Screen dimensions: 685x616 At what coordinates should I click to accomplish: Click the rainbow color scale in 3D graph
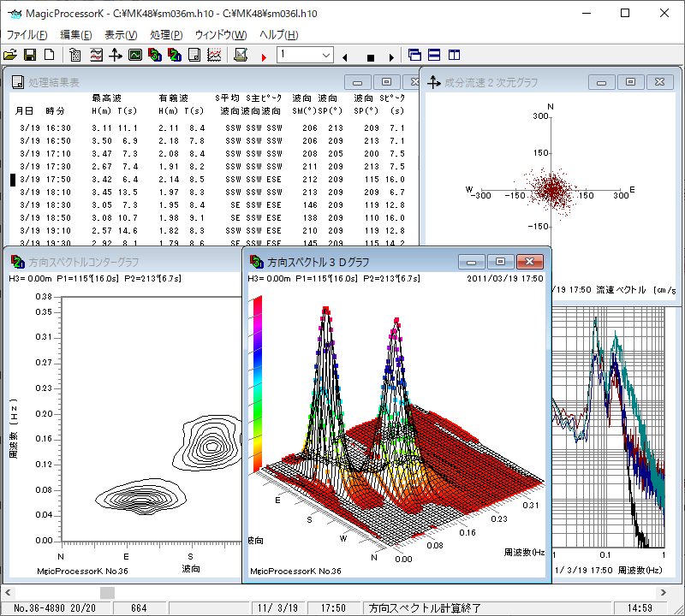258,384
